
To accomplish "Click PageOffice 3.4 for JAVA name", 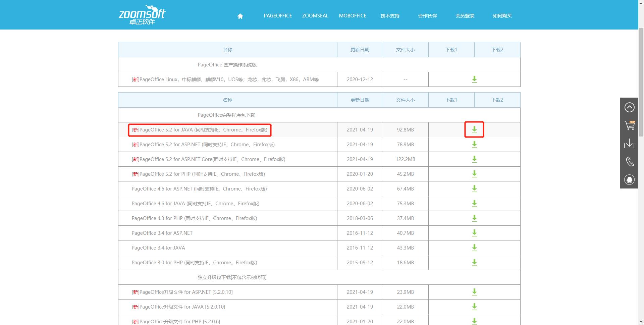I will click(158, 248).
